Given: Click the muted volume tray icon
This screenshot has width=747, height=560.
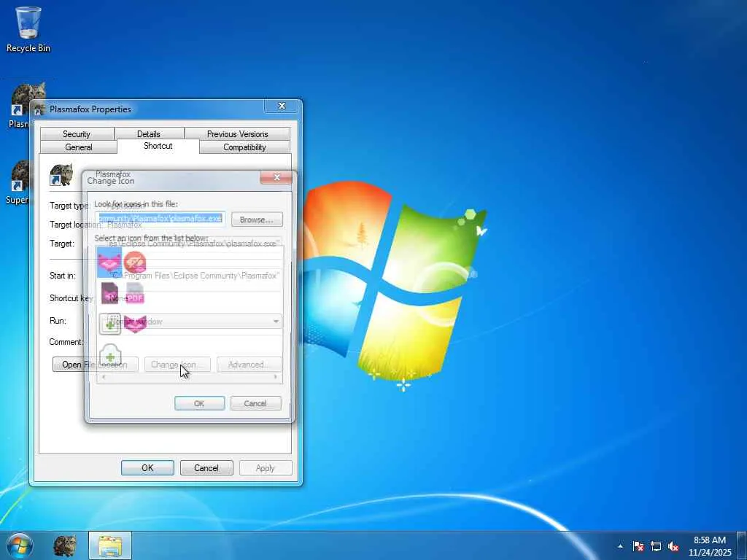Looking at the screenshot, I should [x=673, y=546].
